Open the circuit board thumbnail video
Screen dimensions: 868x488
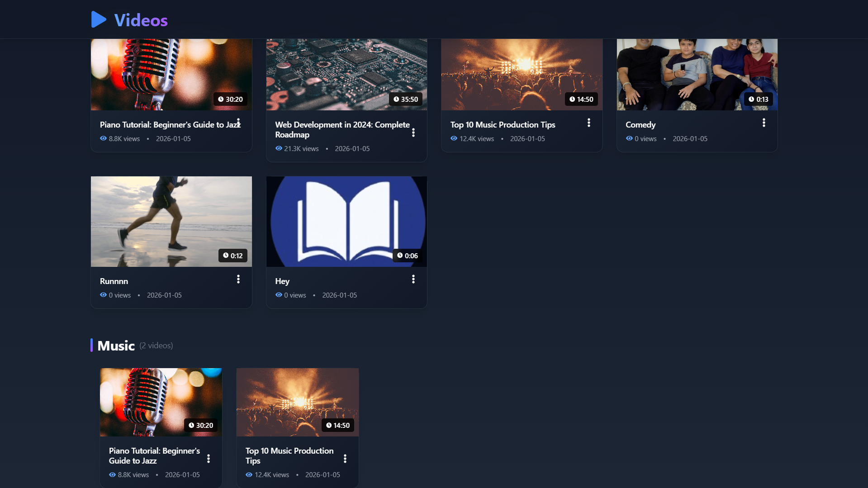click(x=346, y=75)
